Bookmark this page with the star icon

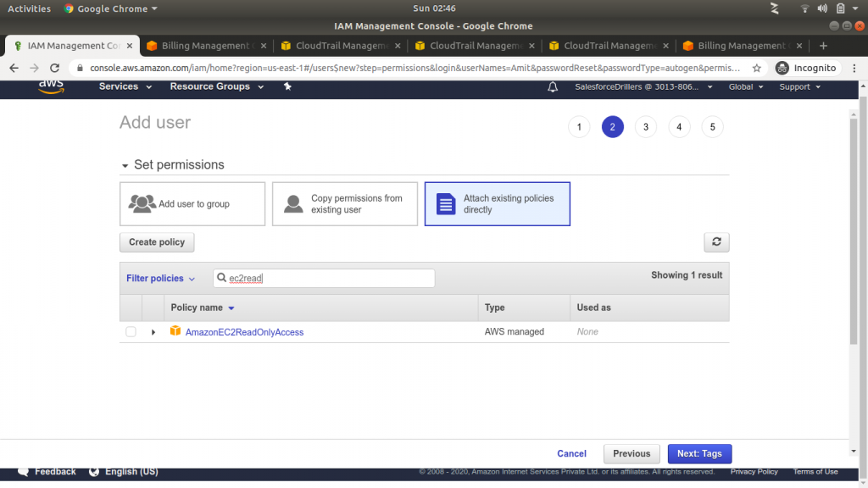[x=757, y=68]
